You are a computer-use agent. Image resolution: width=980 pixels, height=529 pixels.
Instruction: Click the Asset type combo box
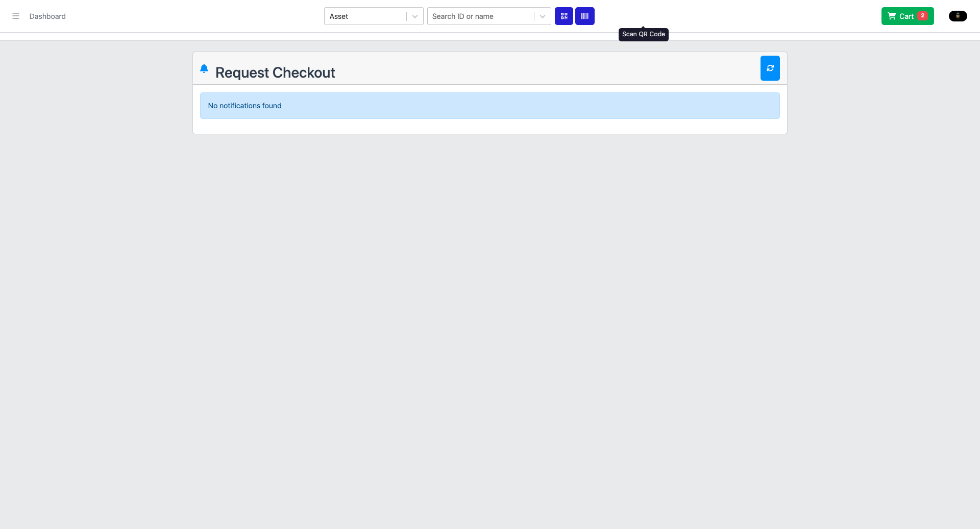pyautogui.click(x=366, y=16)
